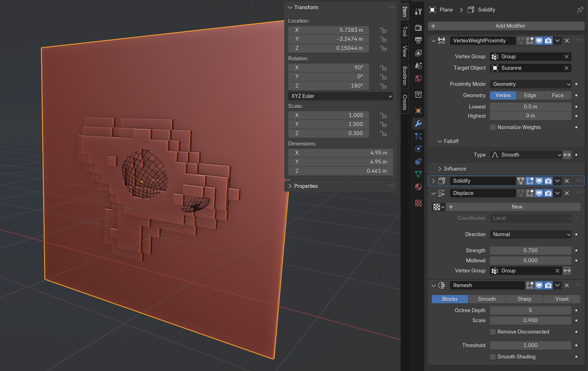Open the Modifiers properties tab (wrench icon)
This screenshot has height=371, width=588.
tap(418, 123)
